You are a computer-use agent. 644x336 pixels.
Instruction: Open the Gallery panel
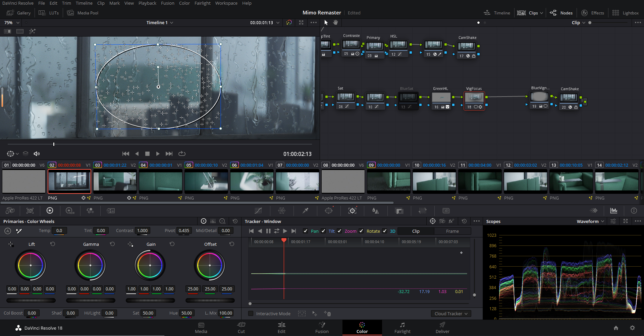19,13
